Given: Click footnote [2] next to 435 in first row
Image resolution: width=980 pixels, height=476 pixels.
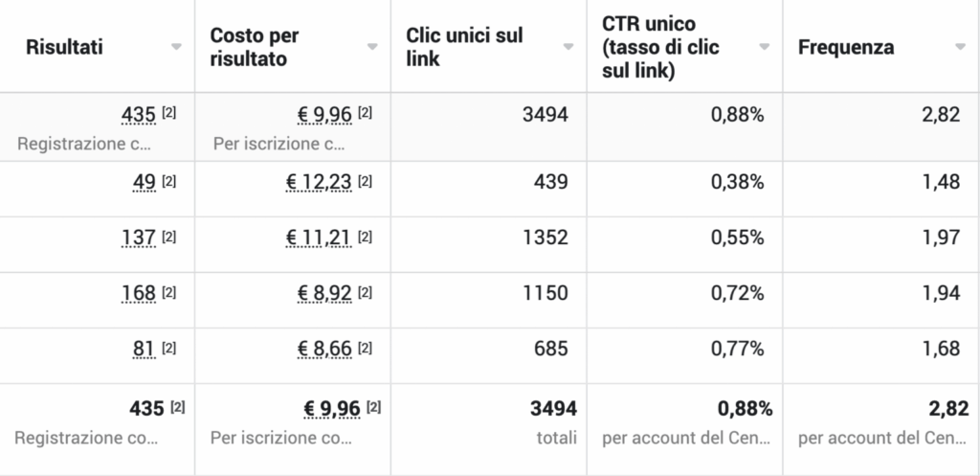Looking at the screenshot, I should 169,113.
